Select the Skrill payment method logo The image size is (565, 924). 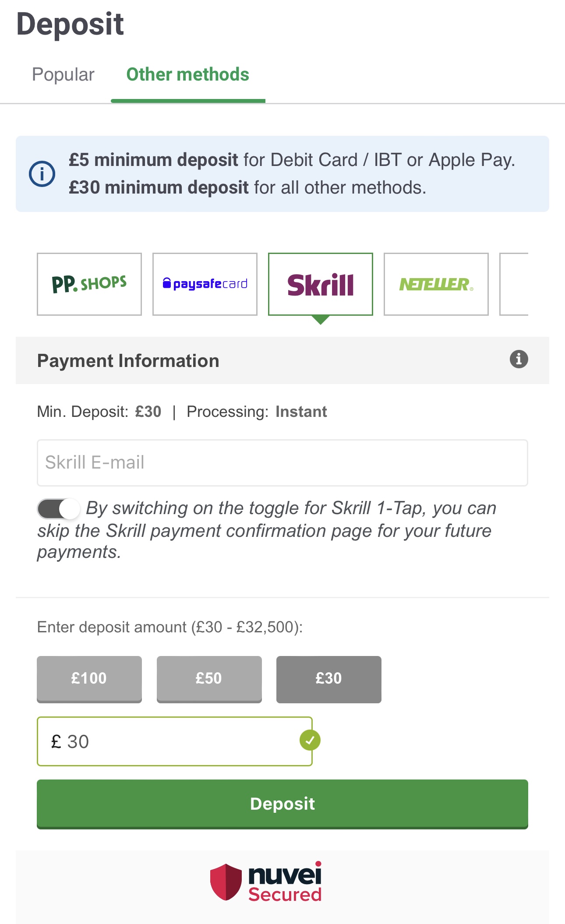(321, 284)
